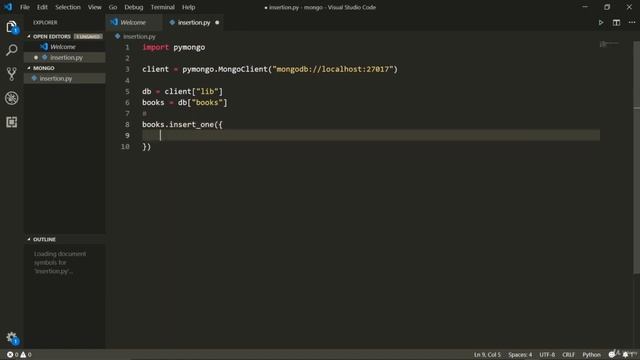Split the editor to the right
Image resolution: width=640 pixels, height=360 pixels.
point(616,22)
